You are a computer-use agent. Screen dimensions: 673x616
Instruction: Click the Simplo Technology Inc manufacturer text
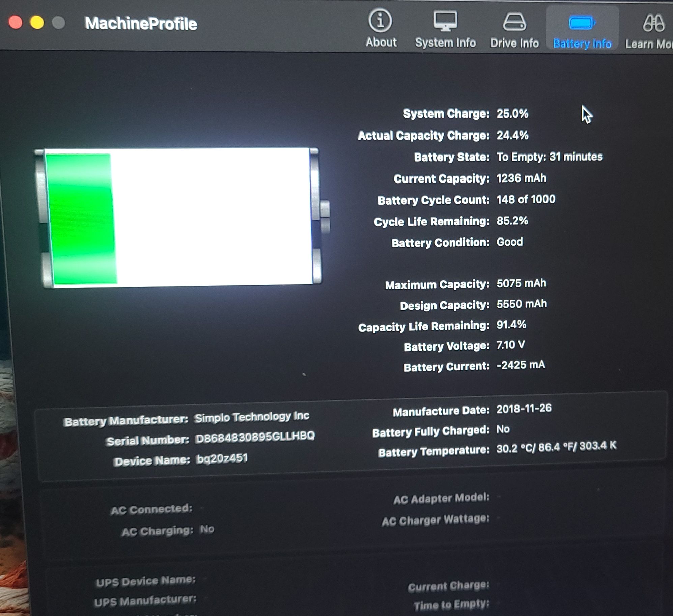[x=252, y=417]
